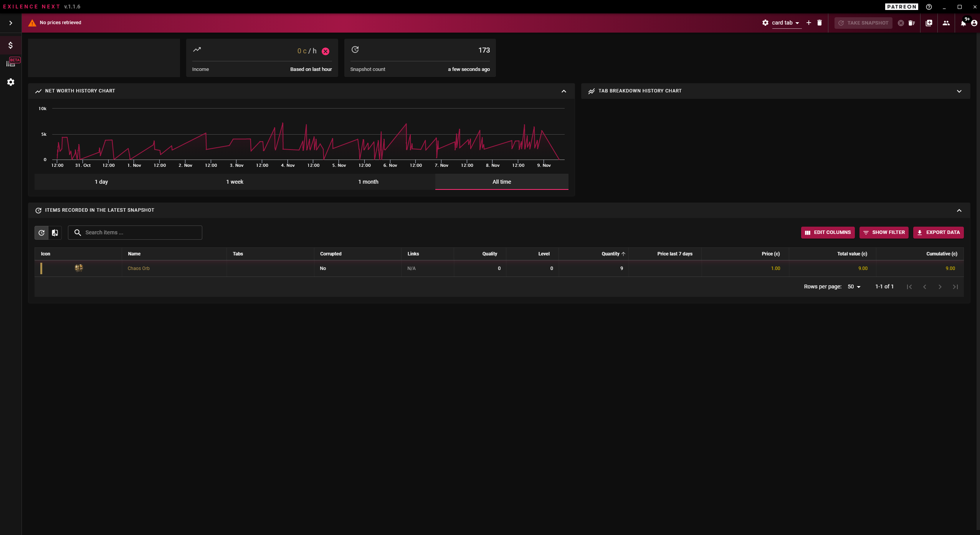The image size is (980, 535).
Task: Open the beta bar chart view in sidebar
Action: point(10,63)
